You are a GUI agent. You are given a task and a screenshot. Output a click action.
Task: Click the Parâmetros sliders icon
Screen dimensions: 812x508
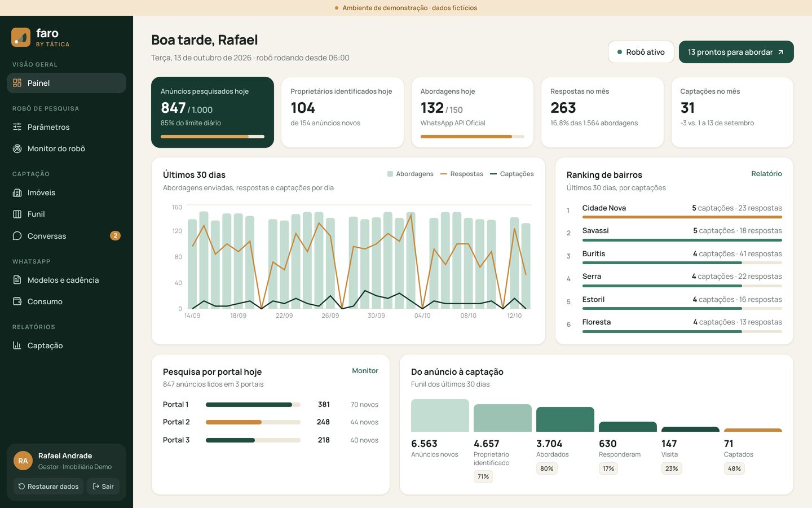click(17, 127)
